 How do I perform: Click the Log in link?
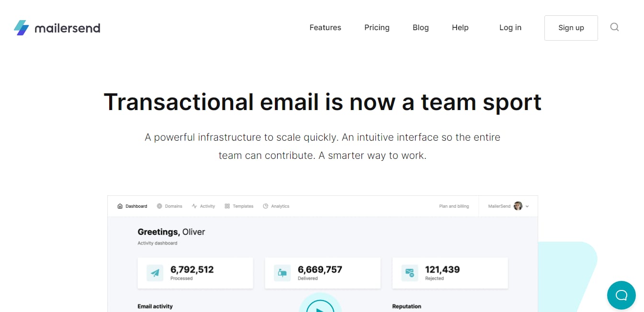pyautogui.click(x=510, y=28)
